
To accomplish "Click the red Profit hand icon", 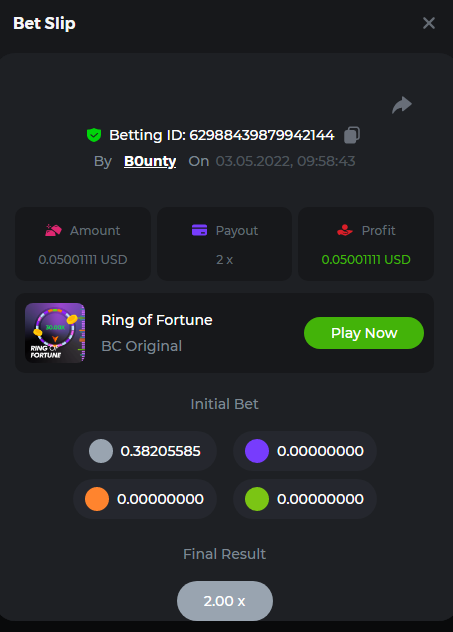I will pyautogui.click(x=345, y=230).
